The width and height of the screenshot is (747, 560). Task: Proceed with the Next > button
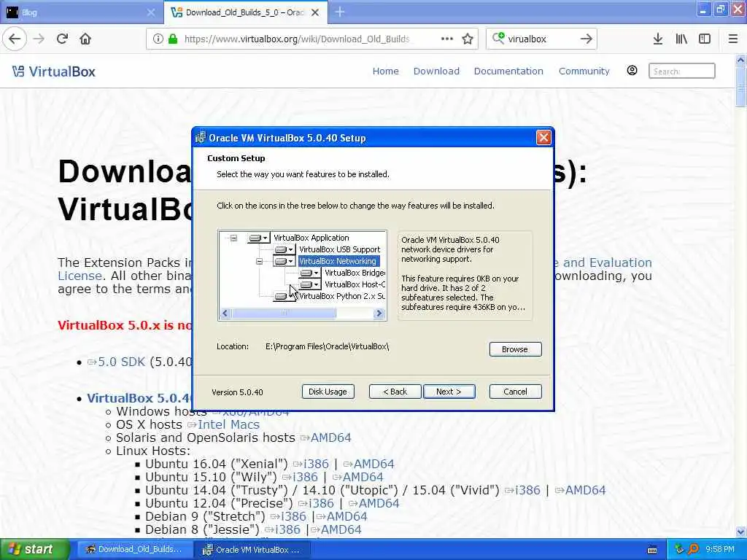(449, 392)
